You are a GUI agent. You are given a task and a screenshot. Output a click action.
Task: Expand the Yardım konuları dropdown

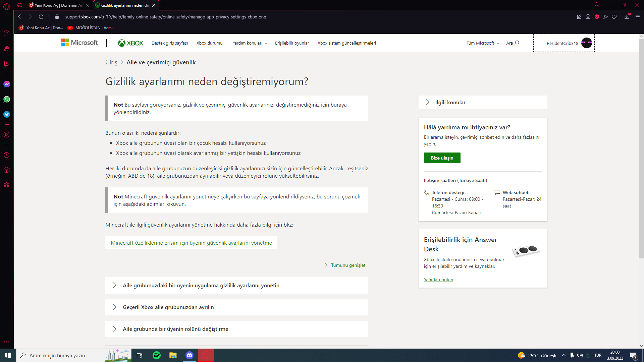tap(250, 43)
